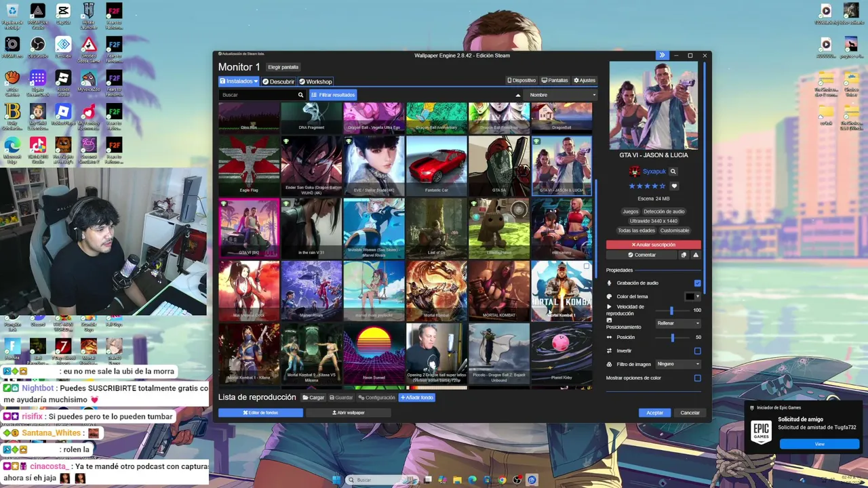Click Cargar playlist button

click(313, 398)
